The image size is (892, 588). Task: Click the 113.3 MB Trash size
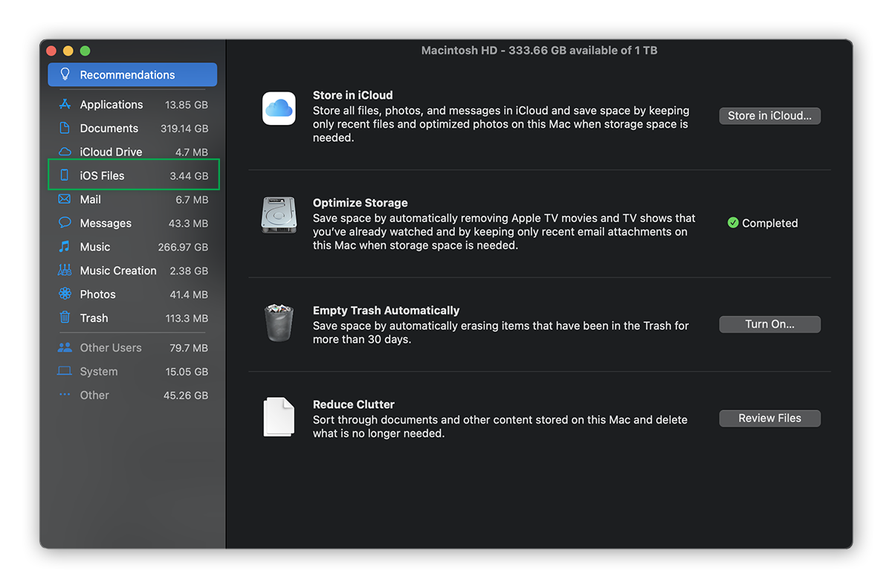pos(187,318)
